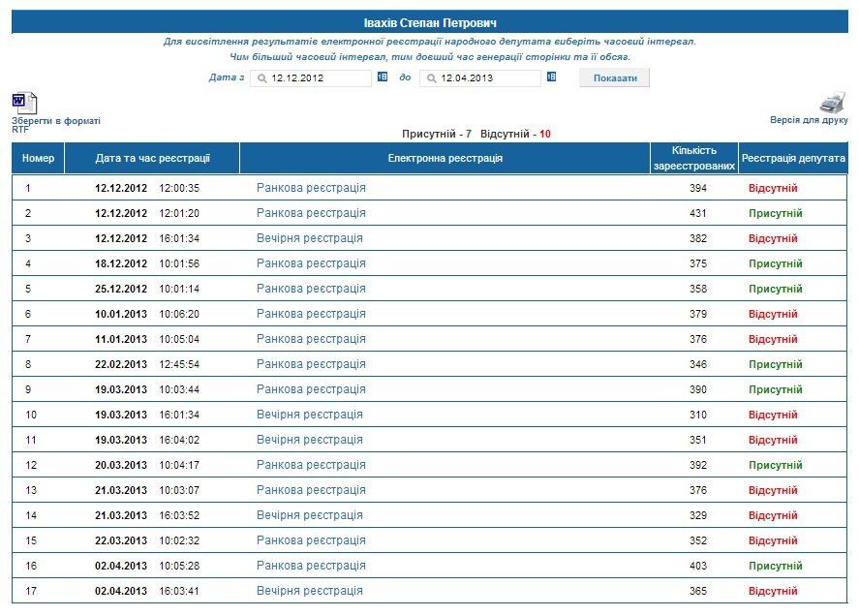Open calendar picker next to end date
Viewport: 859px width, 616px height.
[551, 77]
